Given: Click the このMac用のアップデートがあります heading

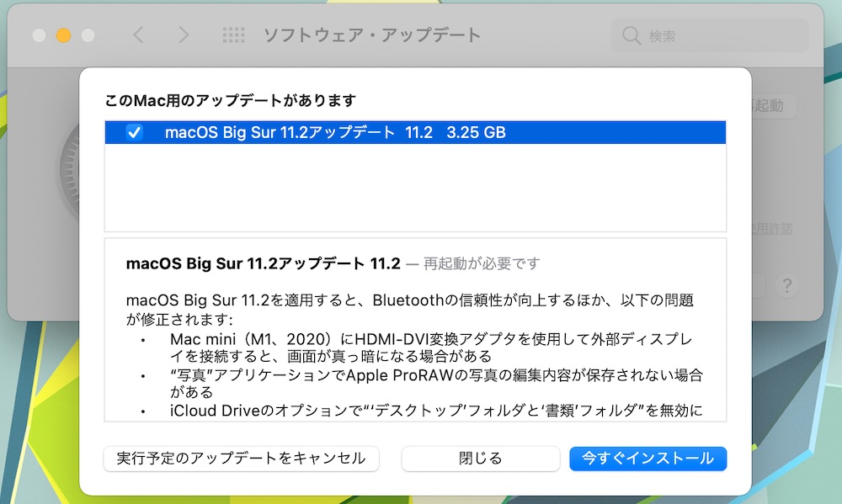Looking at the screenshot, I should (231, 100).
